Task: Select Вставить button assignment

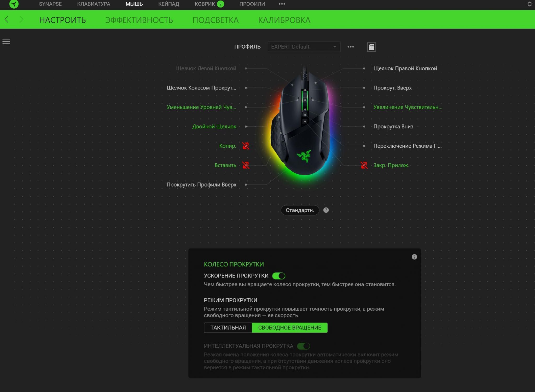Action: (x=225, y=165)
